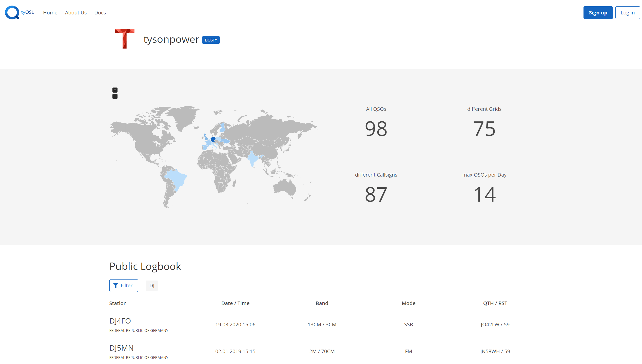Image resolution: width=642 pixels, height=364 pixels.
Task: Click the Log in button
Action: 628,13
